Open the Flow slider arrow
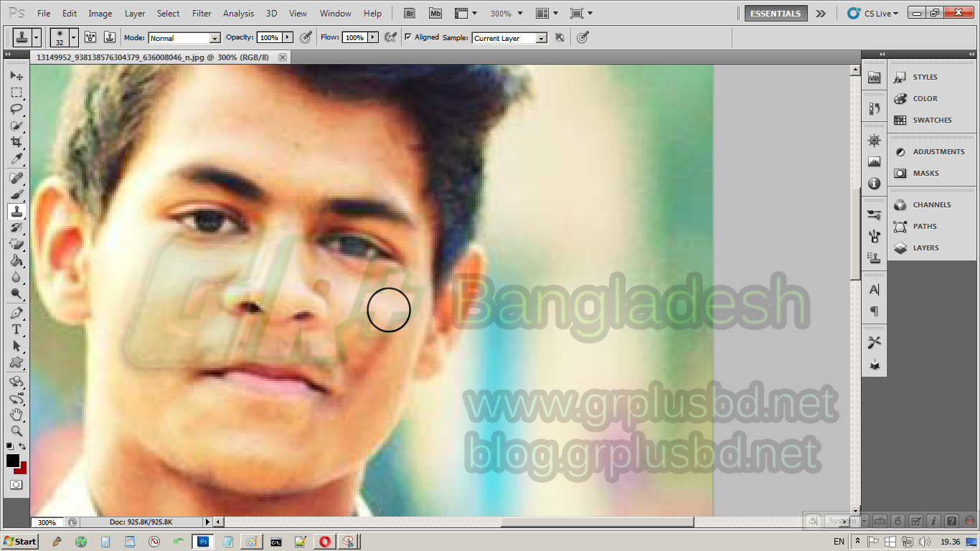 pos(374,37)
